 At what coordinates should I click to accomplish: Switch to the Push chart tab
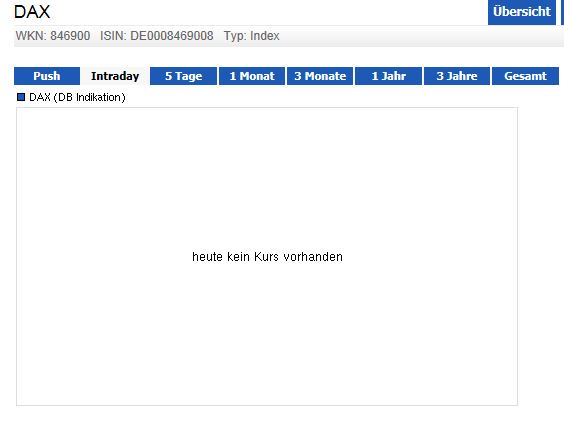47,76
